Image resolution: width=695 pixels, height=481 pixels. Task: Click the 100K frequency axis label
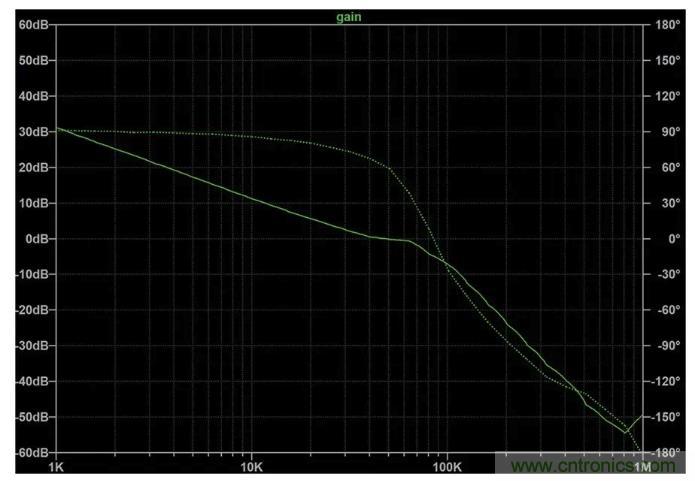tap(446, 468)
